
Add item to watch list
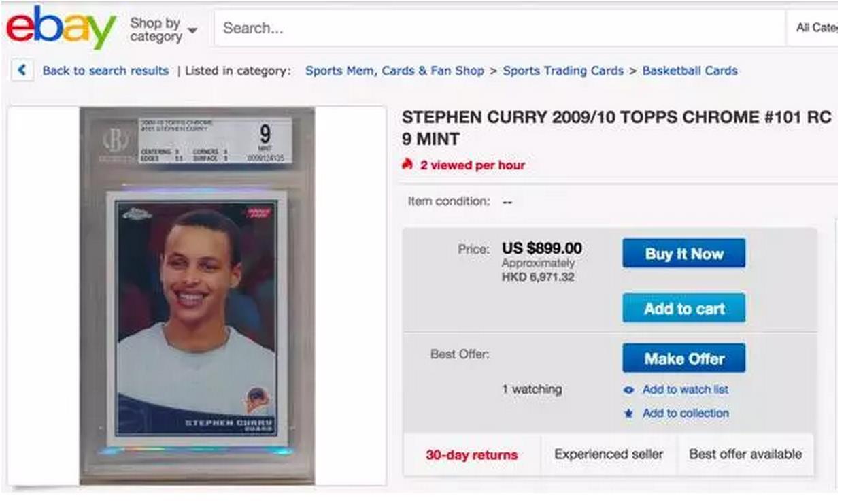click(x=685, y=390)
